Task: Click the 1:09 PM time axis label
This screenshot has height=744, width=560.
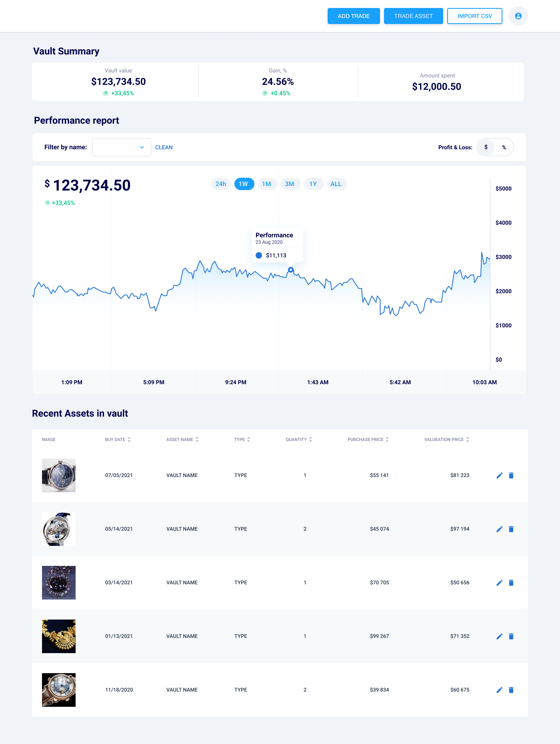Action: tap(72, 382)
